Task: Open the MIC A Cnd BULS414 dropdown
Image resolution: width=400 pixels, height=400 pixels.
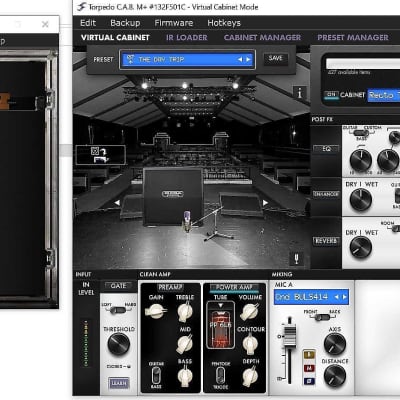Action: point(311,297)
